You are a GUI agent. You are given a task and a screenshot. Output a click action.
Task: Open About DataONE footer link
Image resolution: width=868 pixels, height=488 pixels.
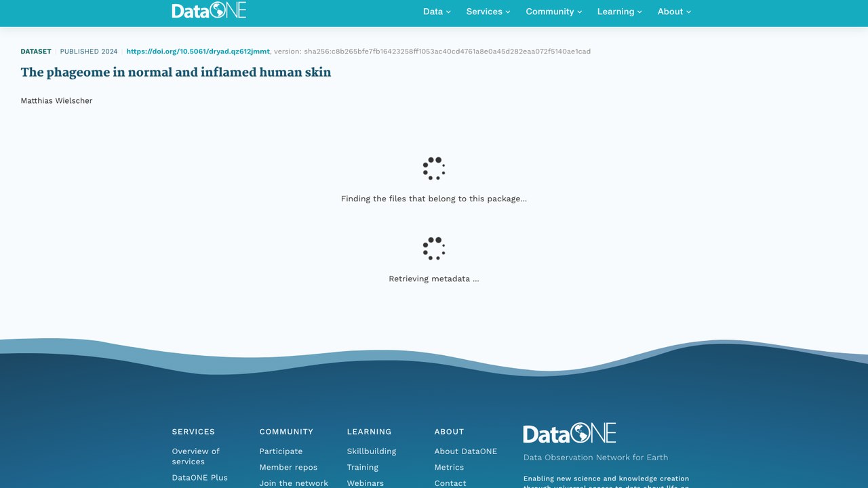[466, 451]
